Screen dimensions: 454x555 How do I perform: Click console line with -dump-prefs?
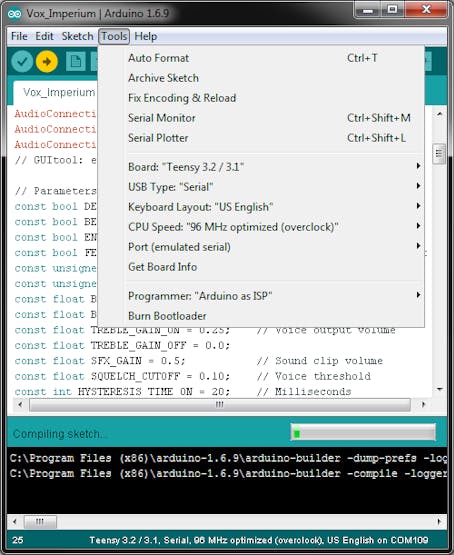[228, 458]
